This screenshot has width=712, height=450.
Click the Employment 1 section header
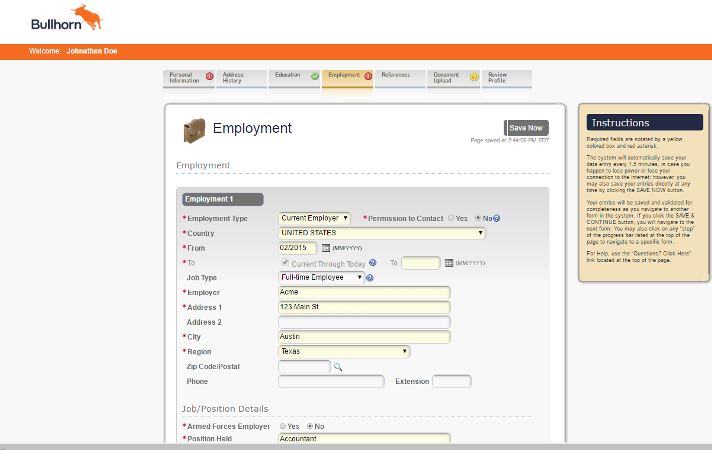222,199
